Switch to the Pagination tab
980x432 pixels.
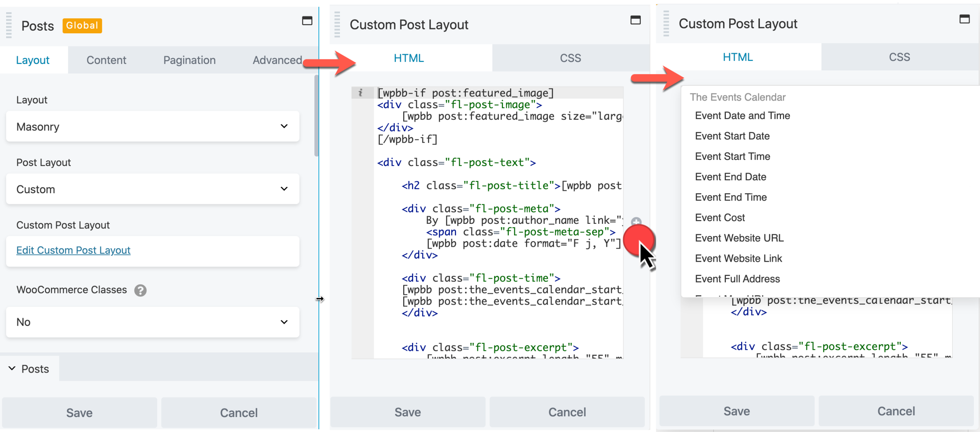click(189, 60)
